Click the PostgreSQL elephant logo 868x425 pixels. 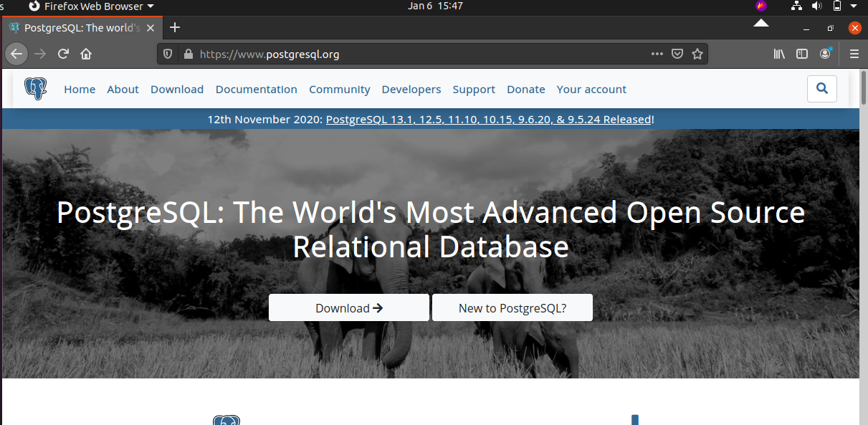coord(35,89)
